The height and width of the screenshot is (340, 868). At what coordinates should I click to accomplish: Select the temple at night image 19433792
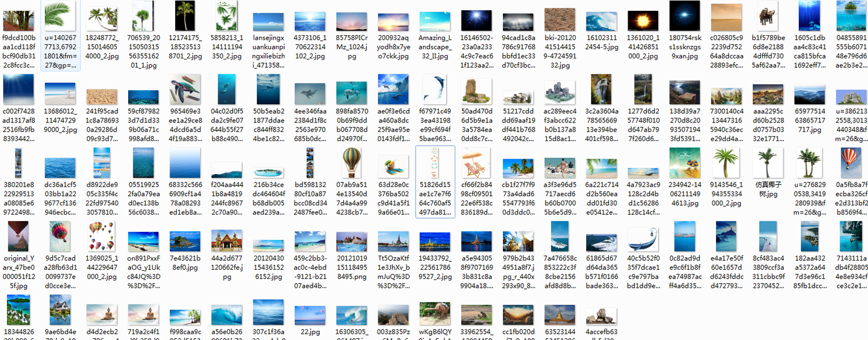pos(435,241)
